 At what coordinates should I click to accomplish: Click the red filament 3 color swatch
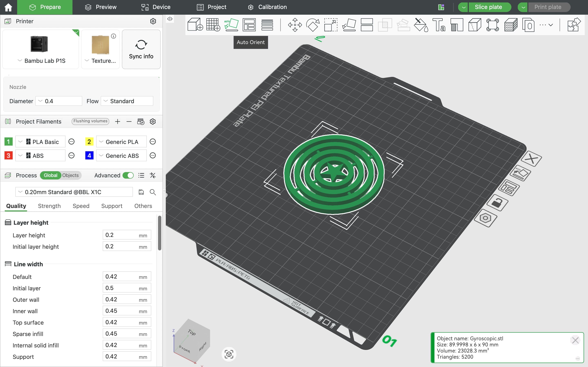9,155
